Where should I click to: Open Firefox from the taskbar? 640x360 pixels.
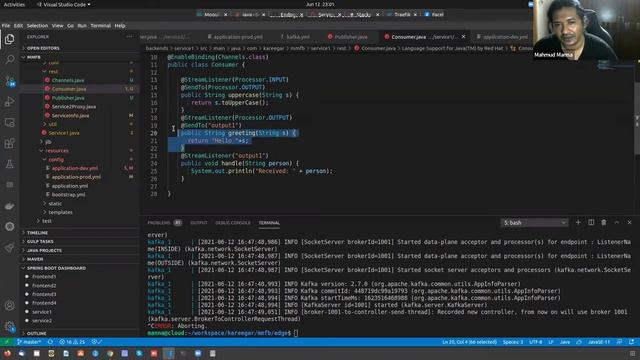7,353
